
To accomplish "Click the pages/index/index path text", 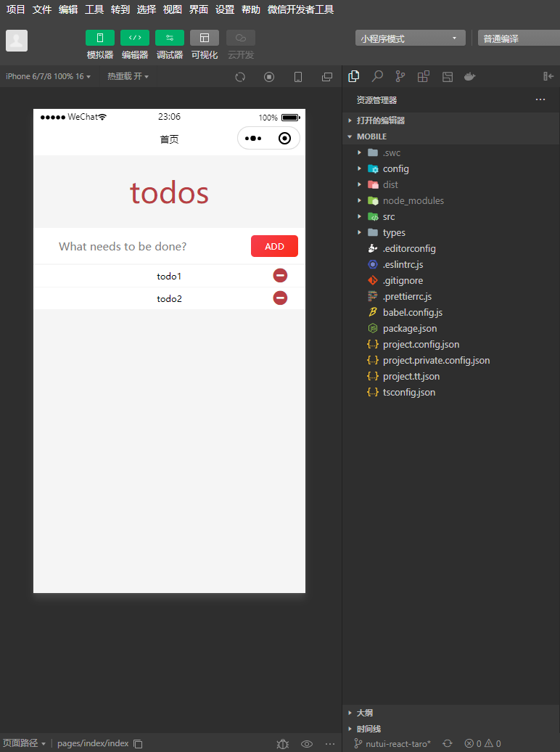I will (x=93, y=743).
